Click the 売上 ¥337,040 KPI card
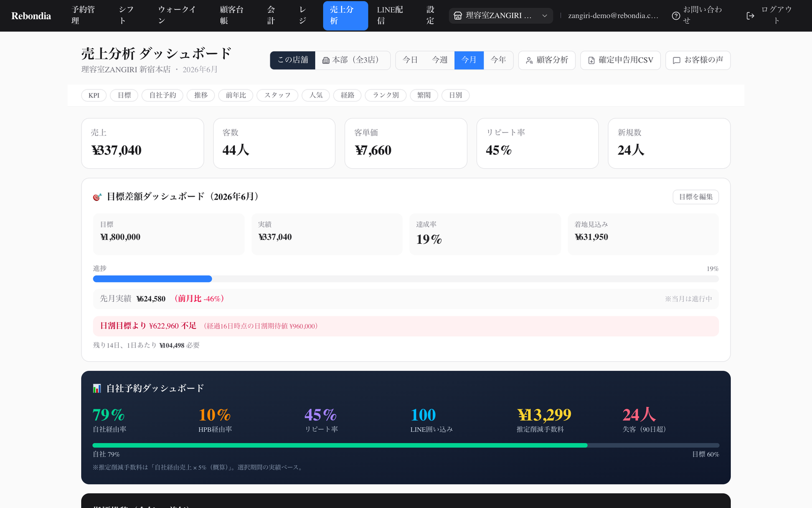The image size is (812, 508). [x=143, y=143]
